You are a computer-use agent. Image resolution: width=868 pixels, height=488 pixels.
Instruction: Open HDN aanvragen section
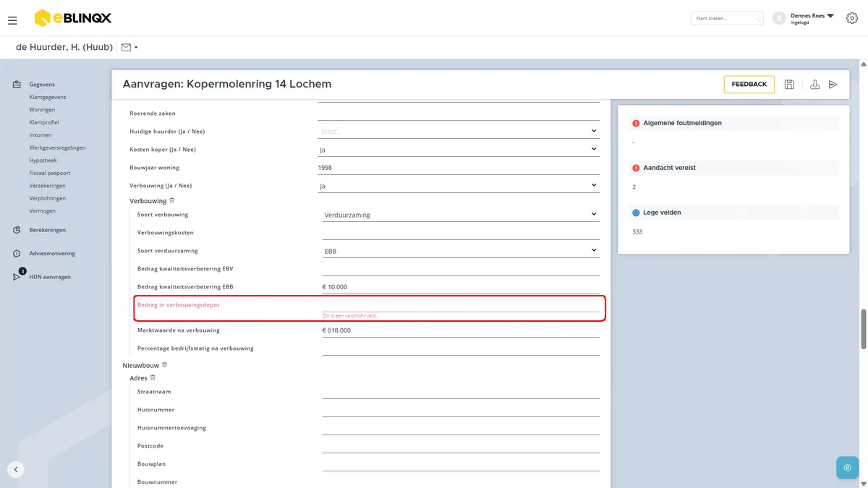click(50, 277)
